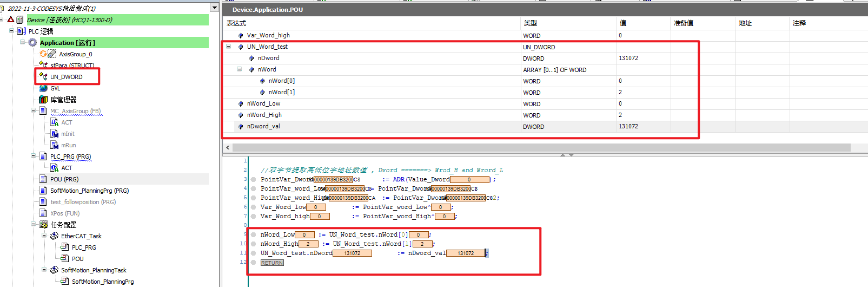
Task: Click the mInit method icon
Action: click(54, 134)
